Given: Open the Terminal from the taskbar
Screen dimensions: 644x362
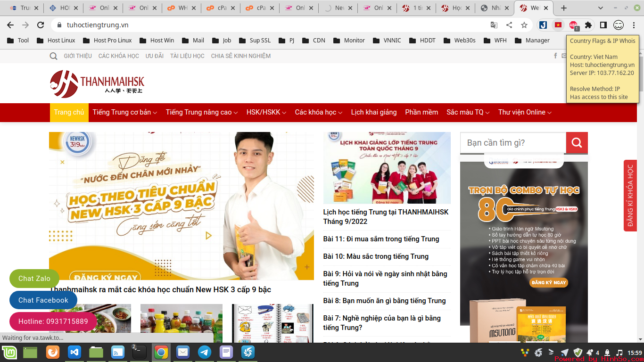Looking at the screenshot, I should pos(139,352).
